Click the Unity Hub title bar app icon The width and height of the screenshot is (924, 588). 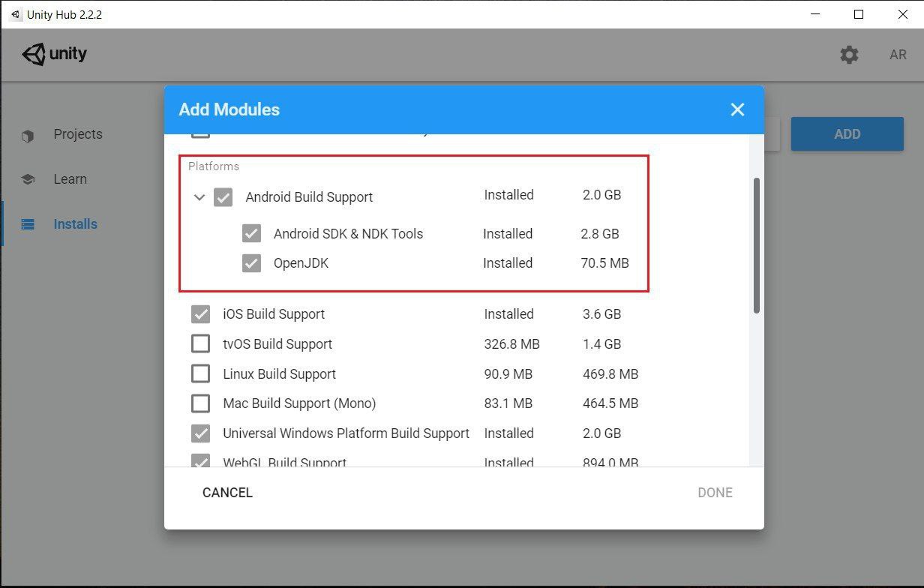coord(16,14)
